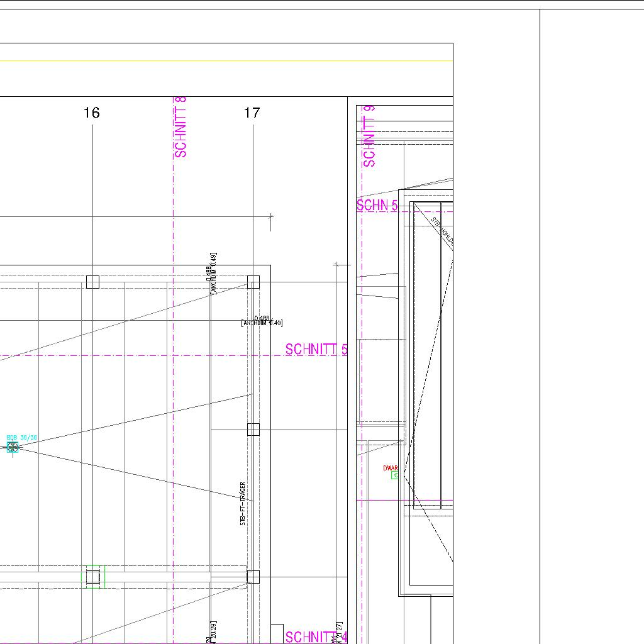Screen dimensions: 644x644
Task: Click the small square beside SCHNITT 4
Action: click(x=277, y=632)
